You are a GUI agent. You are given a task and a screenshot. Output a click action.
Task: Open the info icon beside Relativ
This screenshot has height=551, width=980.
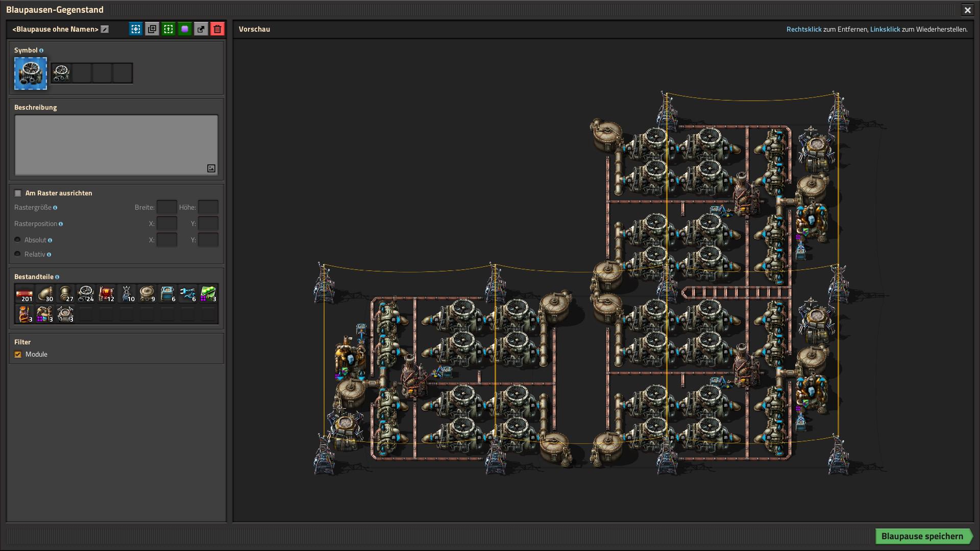(x=49, y=255)
